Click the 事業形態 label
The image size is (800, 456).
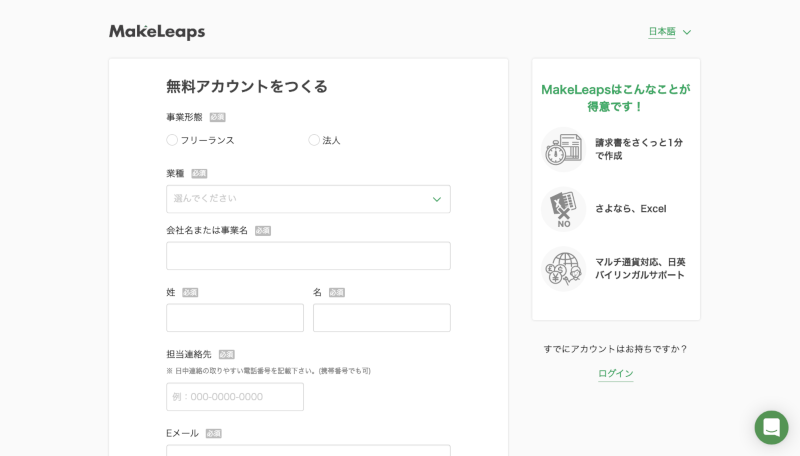(x=184, y=117)
